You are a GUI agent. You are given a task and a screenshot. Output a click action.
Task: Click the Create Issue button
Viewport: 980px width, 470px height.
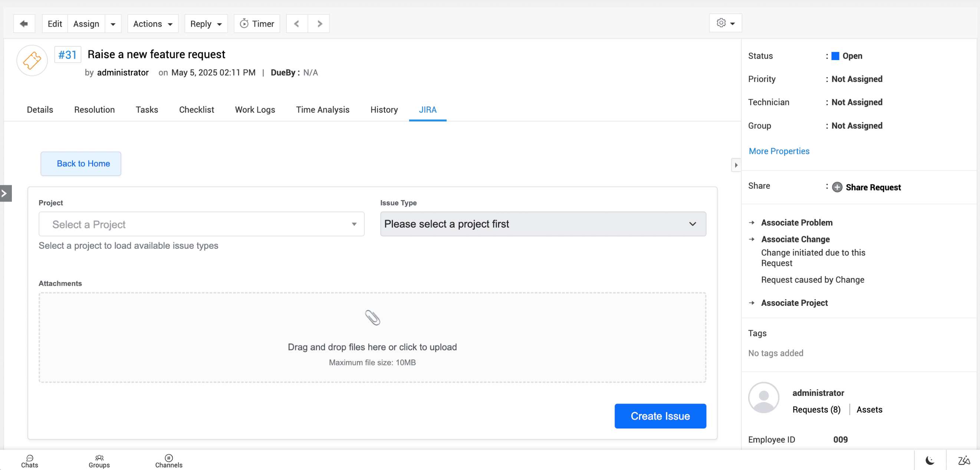click(660, 416)
